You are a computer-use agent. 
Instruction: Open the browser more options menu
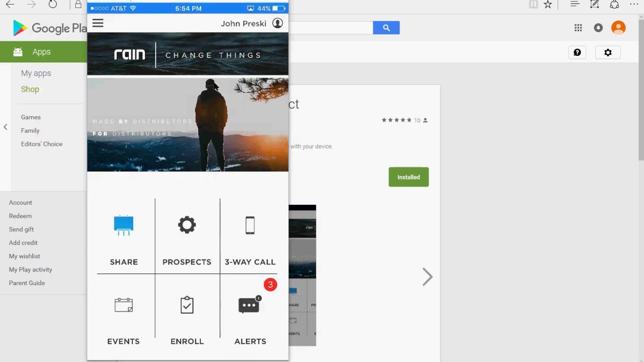pyautogui.click(x=634, y=5)
